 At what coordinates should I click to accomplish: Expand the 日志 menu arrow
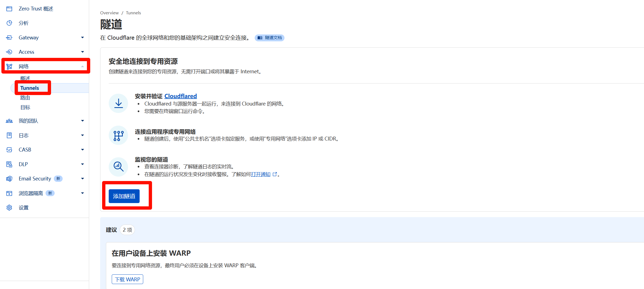(x=82, y=135)
